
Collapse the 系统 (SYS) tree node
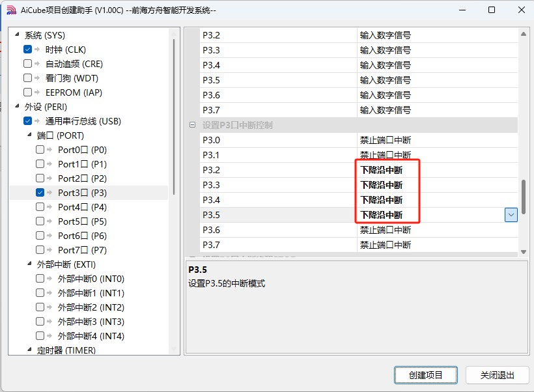17,35
